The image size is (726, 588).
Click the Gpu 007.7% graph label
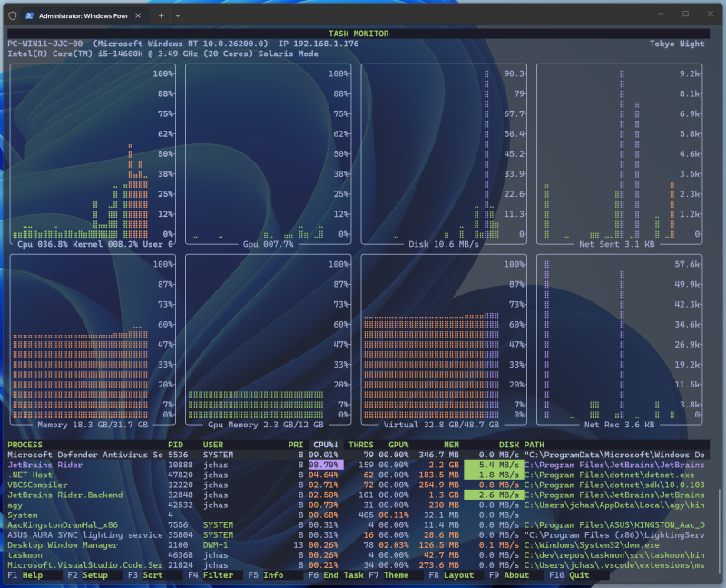[268, 244]
